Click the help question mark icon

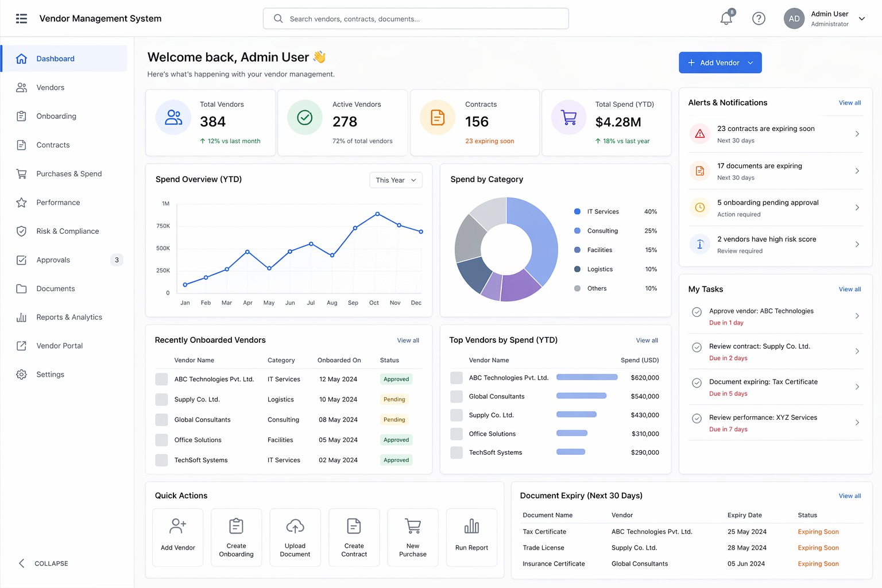click(x=759, y=18)
